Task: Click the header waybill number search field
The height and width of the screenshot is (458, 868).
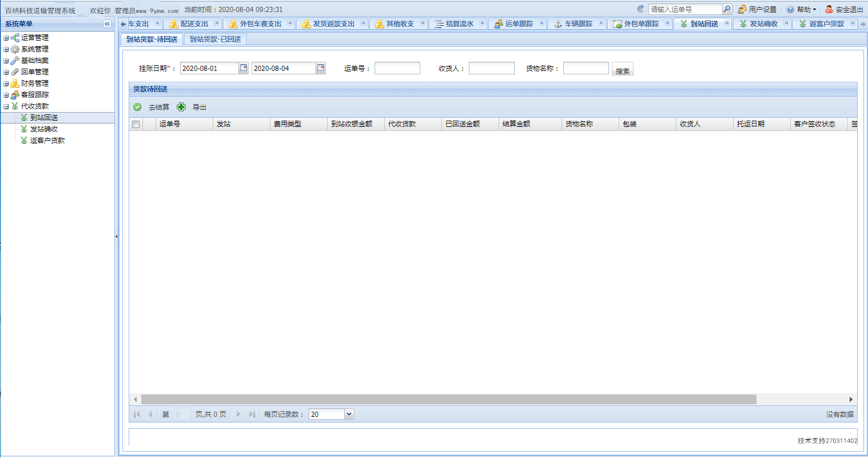Action: pos(686,9)
